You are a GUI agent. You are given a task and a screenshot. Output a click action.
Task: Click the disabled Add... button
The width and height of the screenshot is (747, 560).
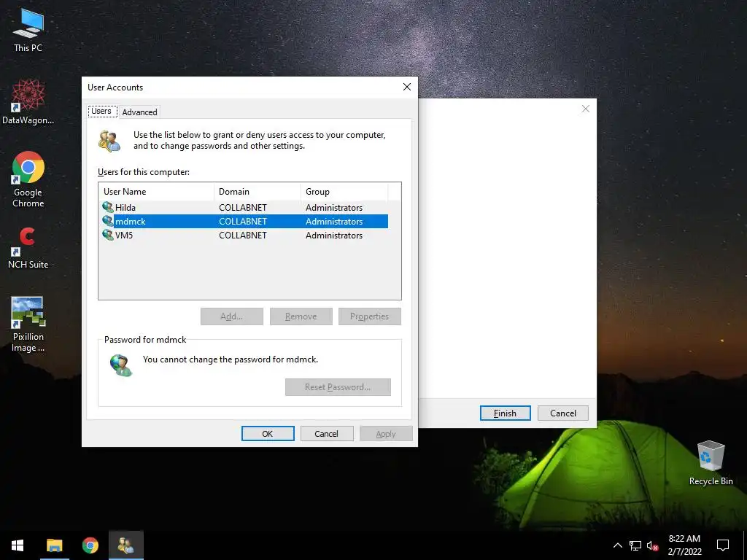pyautogui.click(x=231, y=316)
